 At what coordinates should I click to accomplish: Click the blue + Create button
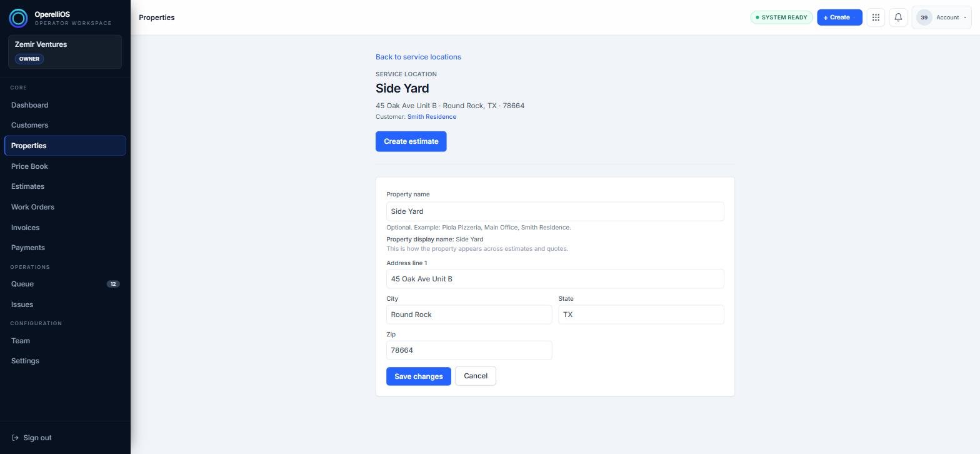pyautogui.click(x=839, y=18)
